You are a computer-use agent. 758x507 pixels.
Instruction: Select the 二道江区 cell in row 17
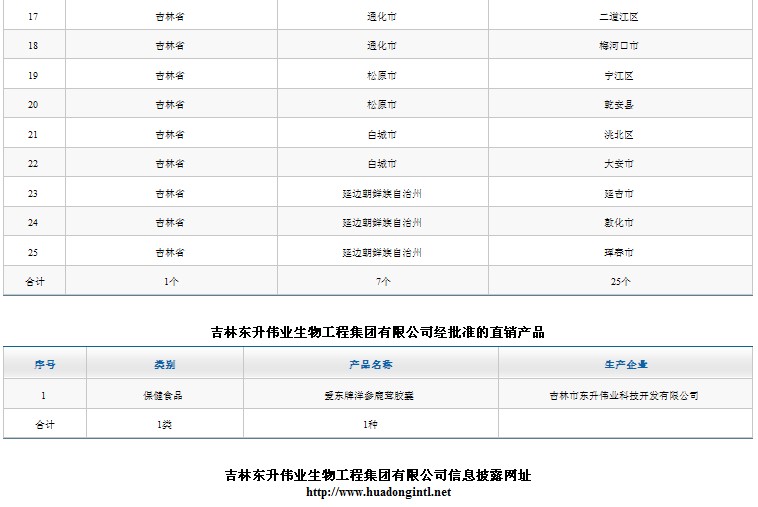[x=620, y=17]
